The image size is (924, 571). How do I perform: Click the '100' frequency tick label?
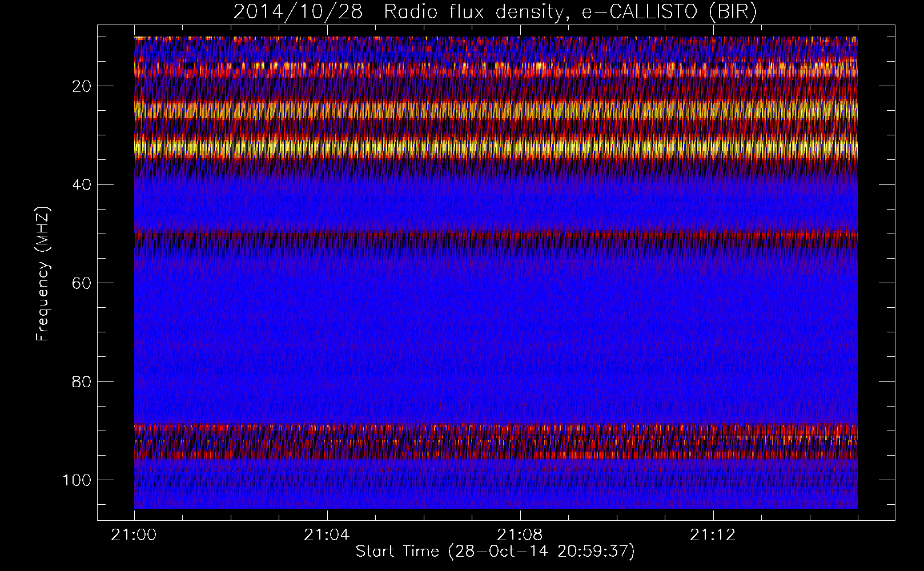click(x=77, y=480)
